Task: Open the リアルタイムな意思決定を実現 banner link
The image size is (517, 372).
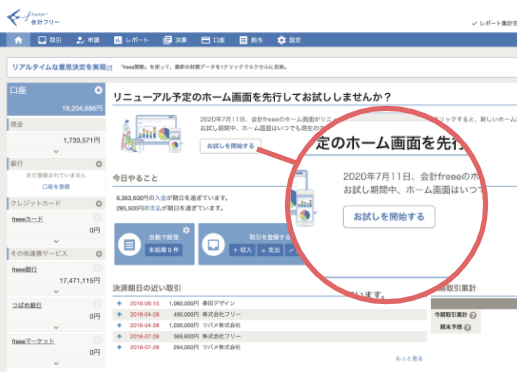Action: pos(62,67)
